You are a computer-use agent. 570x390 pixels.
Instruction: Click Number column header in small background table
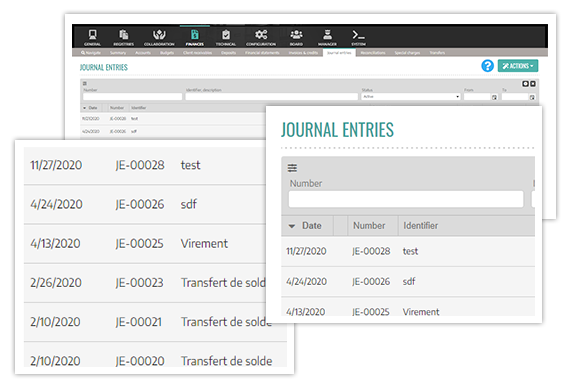tap(117, 108)
